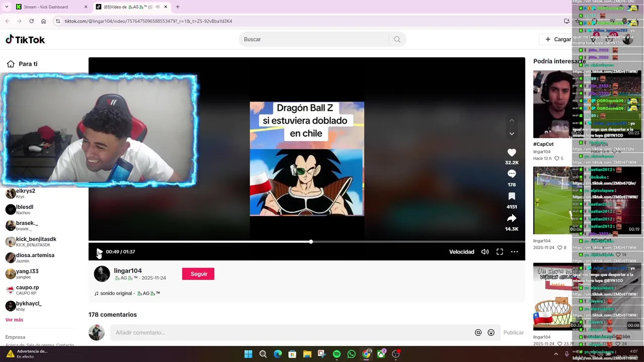Image resolution: width=644 pixels, height=362 pixels.
Task: Open caupo.rp account in sidebar
Action: (x=22, y=290)
